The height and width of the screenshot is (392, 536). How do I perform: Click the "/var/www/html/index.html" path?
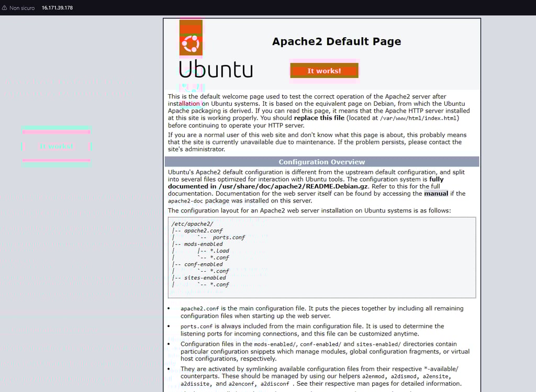[418, 118]
